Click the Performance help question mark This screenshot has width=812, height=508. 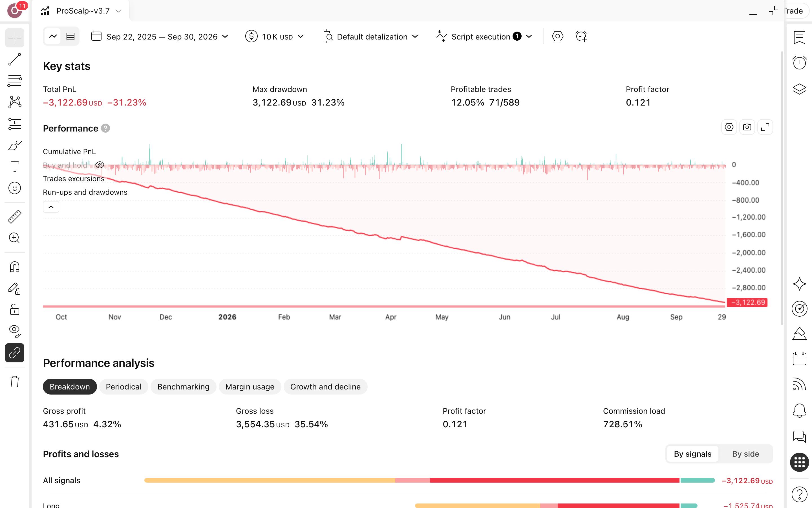point(105,128)
